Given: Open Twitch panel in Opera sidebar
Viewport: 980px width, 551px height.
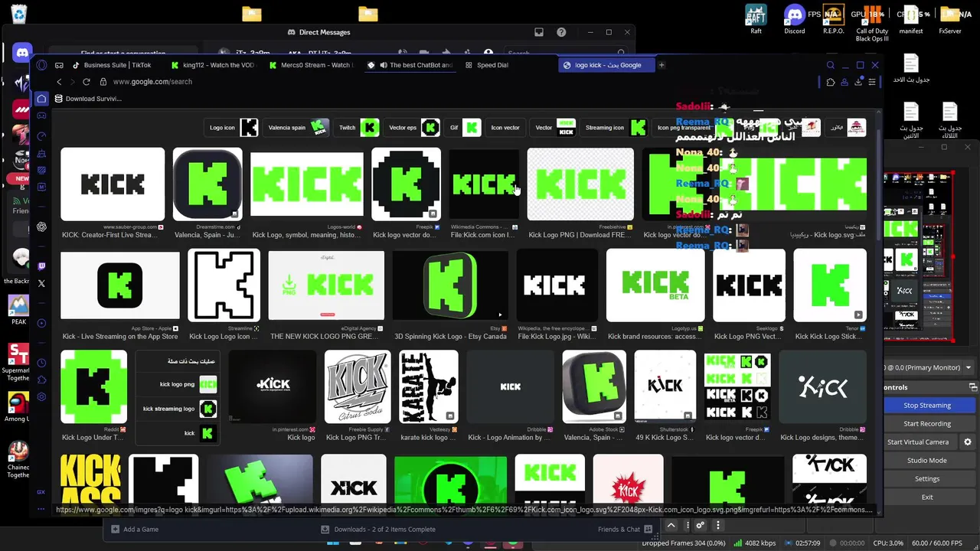Looking at the screenshot, I should click(x=41, y=266).
